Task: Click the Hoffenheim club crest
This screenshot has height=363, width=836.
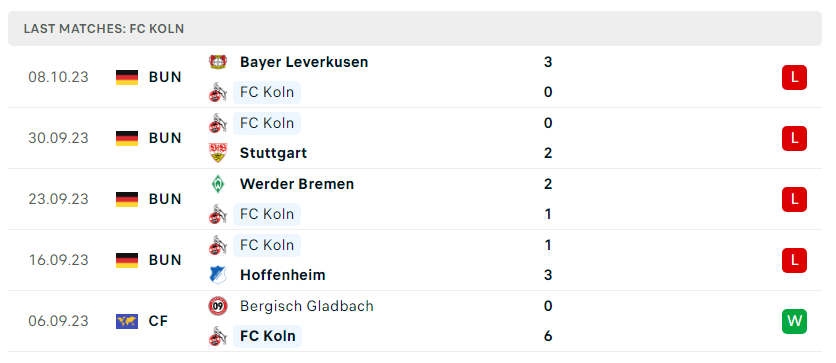Action: pyautogui.click(x=218, y=275)
